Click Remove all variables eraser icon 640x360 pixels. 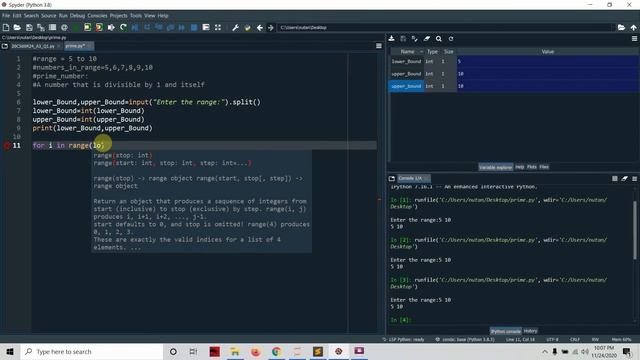427,38
